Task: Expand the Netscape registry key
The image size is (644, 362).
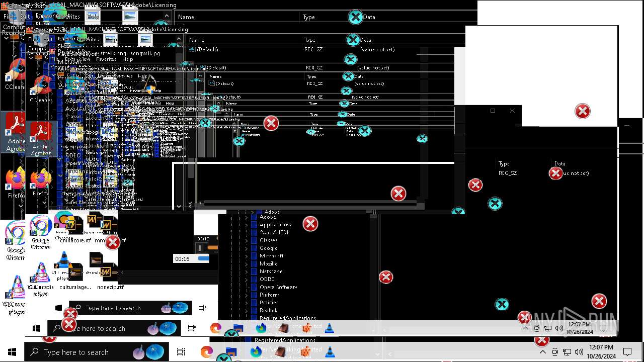Action: click(x=246, y=271)
